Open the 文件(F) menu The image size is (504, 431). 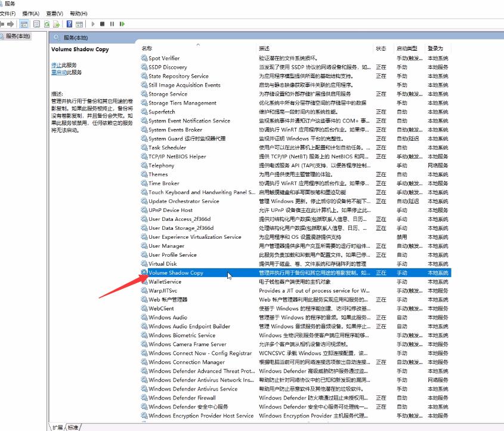coord(7,14)
